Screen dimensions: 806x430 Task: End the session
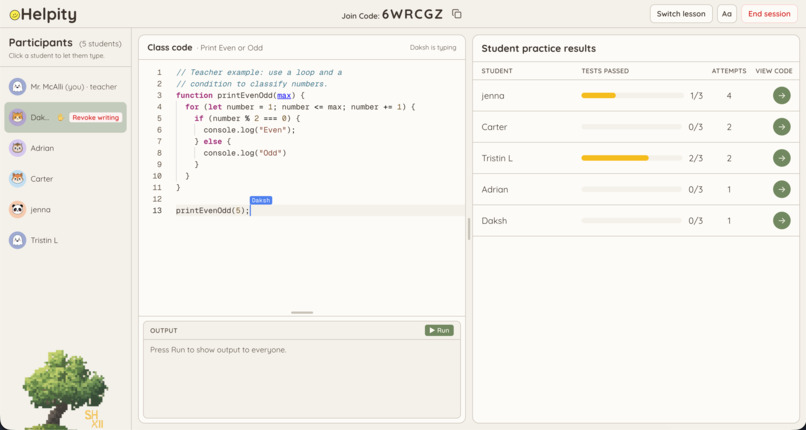(769, 14)
